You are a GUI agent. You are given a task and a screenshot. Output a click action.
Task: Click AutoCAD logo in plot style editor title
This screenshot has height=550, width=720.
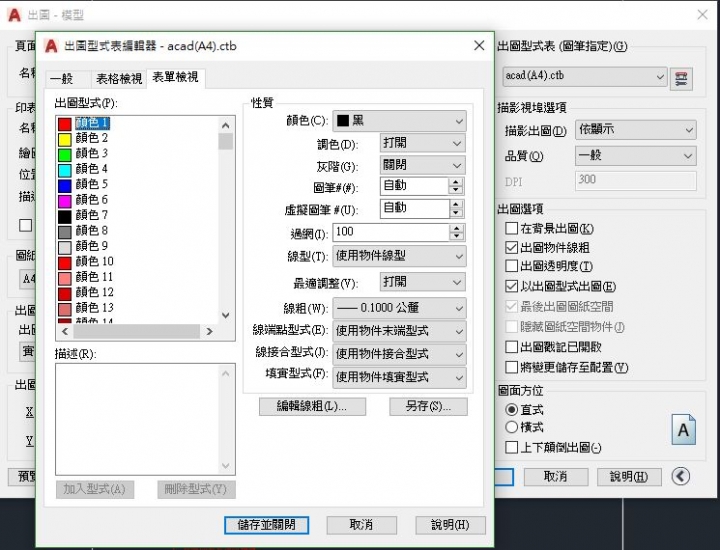point(51,46)
